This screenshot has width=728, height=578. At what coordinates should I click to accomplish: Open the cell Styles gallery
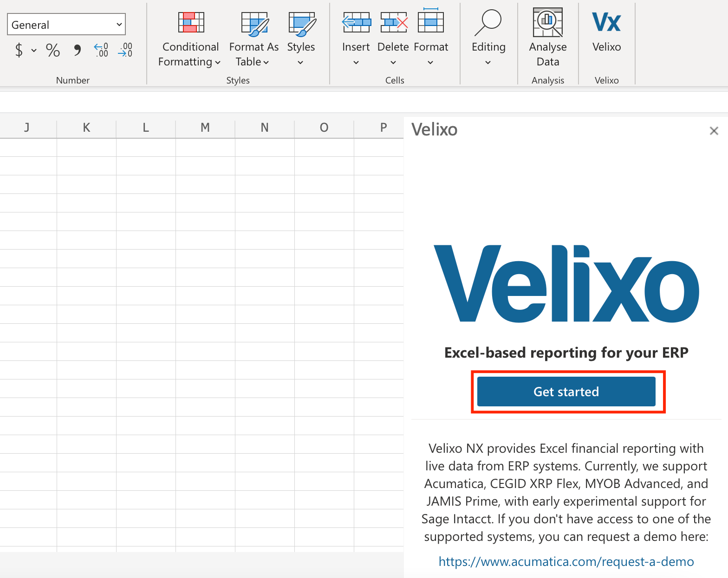click(301, 39)
